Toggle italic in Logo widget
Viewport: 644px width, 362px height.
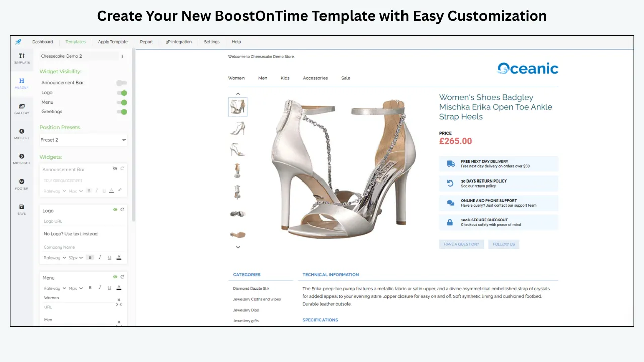[100, 258]
